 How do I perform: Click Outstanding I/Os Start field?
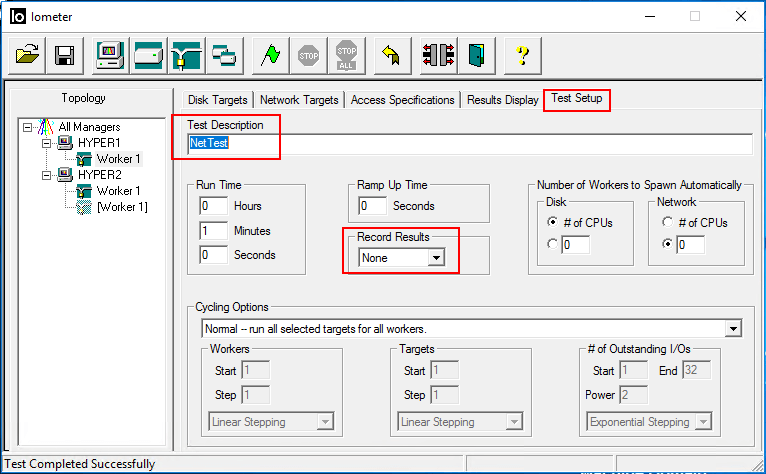[x=634, y=370]
